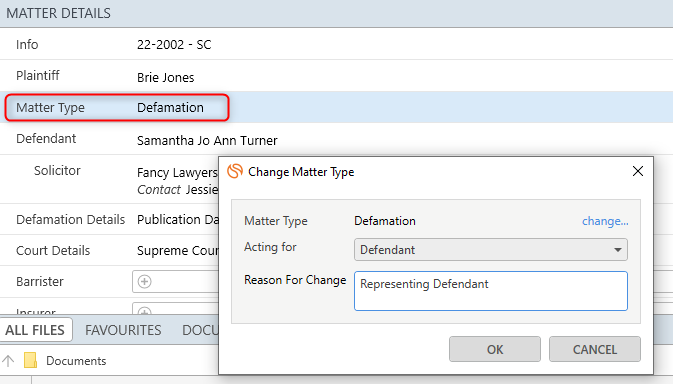Select the Defamation Details row label
This screenshot has width=673, height=384.
click(70, 220)
